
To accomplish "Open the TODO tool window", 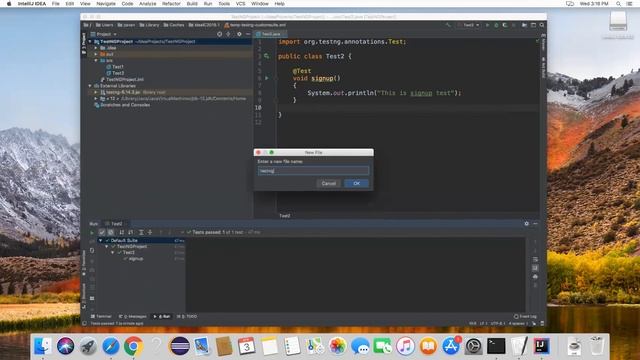I will coord(187,316).
